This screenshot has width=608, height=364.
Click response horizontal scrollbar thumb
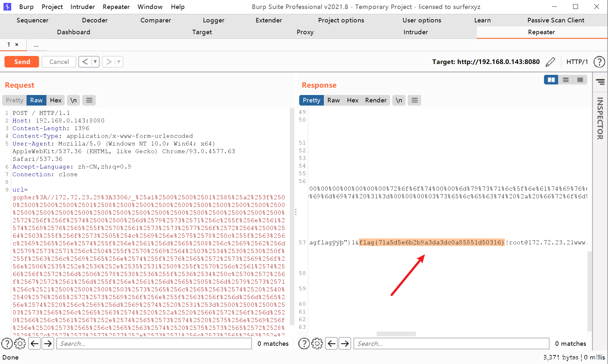[396, 334]
